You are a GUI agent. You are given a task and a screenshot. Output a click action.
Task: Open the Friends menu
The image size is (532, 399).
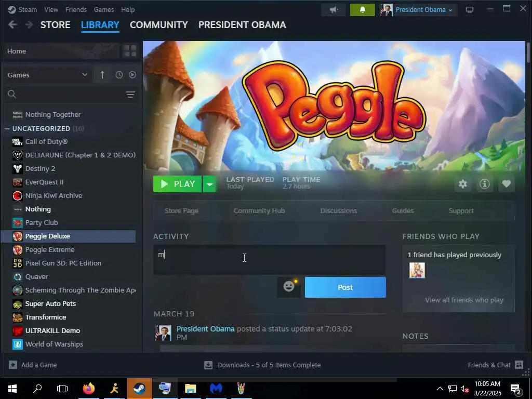(76, 9)
